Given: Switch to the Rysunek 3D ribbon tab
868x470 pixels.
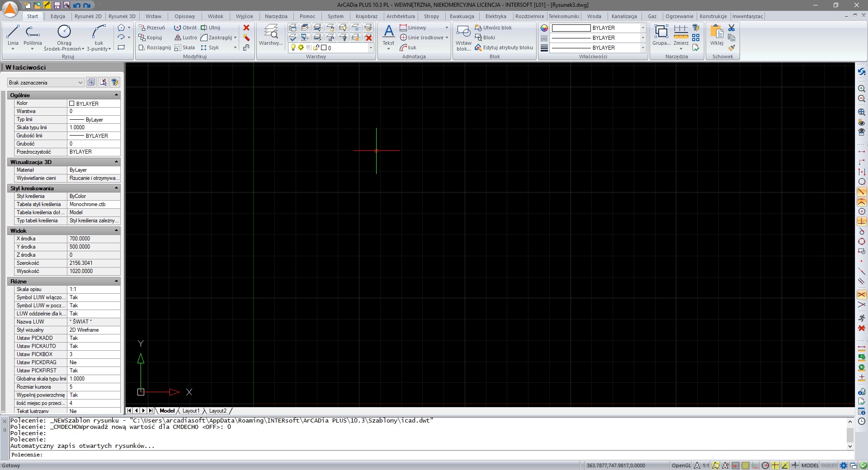Looking at the screenshot, I should [122, 16].
